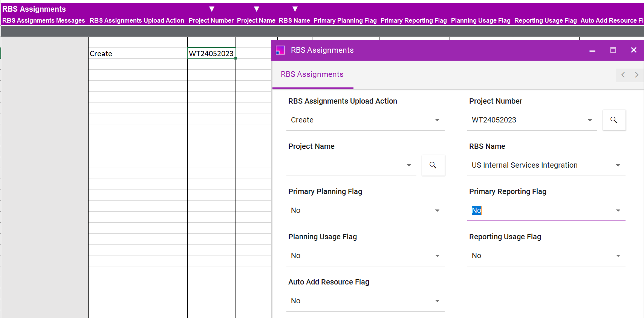Click RBS Assignments Upload Action column header
The width and height of the screenshot is (644, 318).
[x=137, y=21]
